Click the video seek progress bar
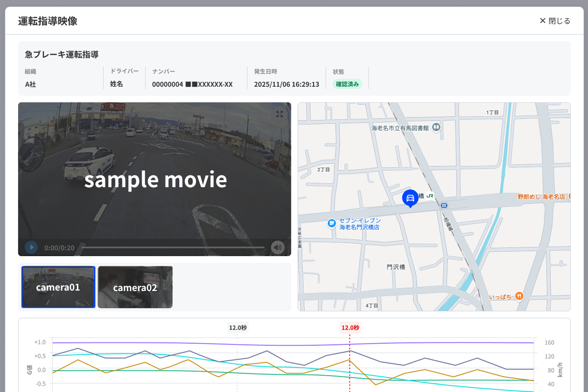Image resolution: width=588 pixels, height=392 pixels. coord(173,247)
